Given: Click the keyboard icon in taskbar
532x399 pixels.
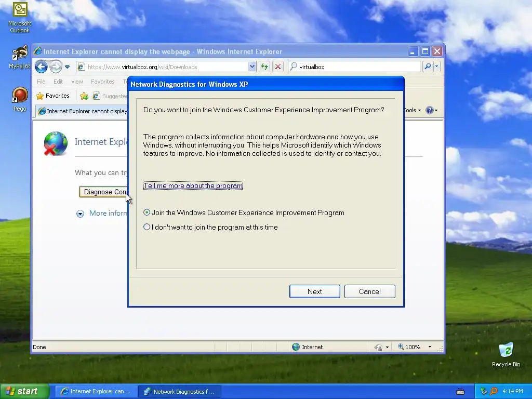Looking at the screenshot, I should [x=460, y=391].
